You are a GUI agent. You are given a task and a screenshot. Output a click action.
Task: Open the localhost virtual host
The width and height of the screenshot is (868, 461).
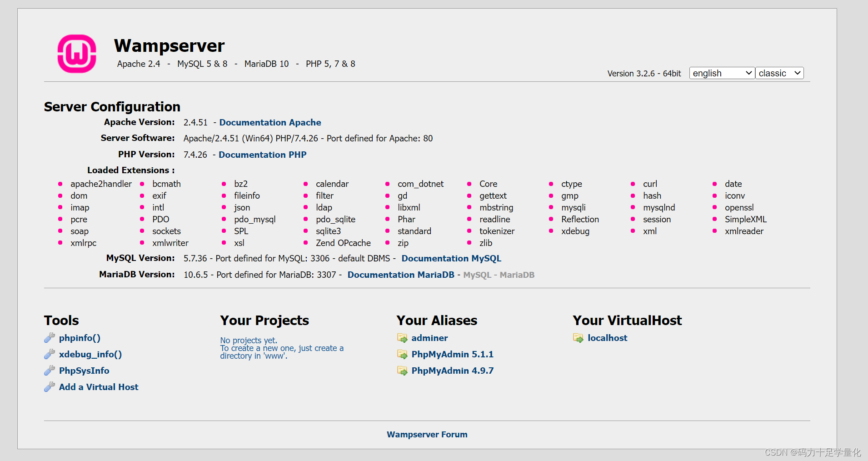[x=607, y=338]
